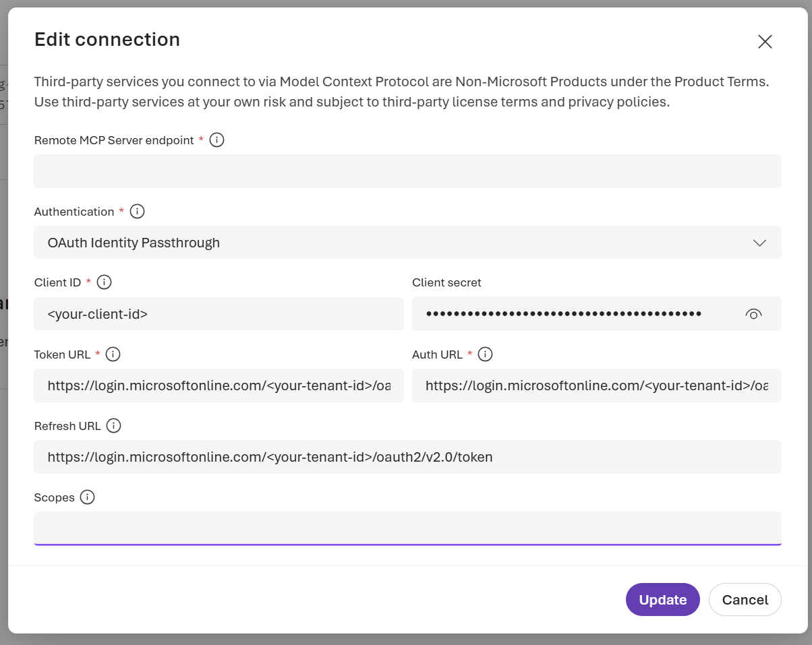Click info icon next to Remote MCP Server endpoint
This screenshot has width=812, height=645.
click(x=216, y=140)
